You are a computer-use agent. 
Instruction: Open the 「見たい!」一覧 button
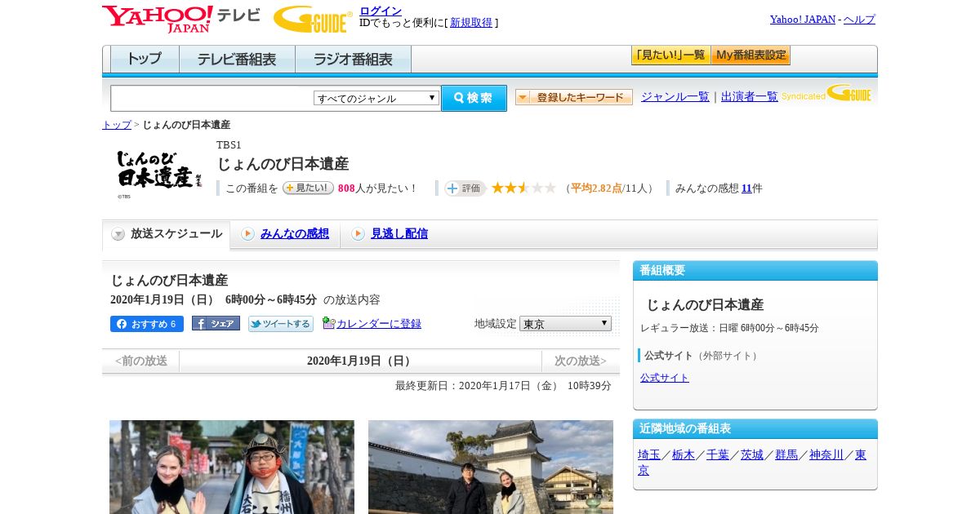click(670, 55)
